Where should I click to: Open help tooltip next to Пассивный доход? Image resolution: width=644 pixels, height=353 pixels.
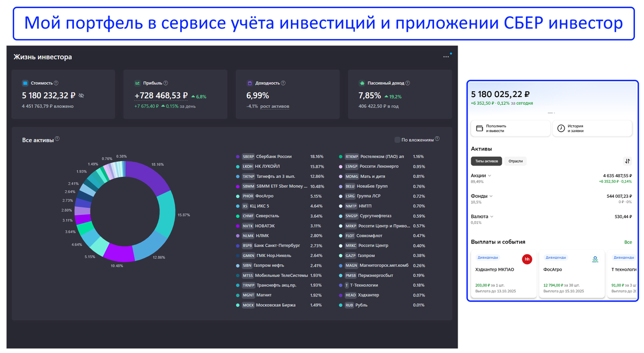[408, 83]
